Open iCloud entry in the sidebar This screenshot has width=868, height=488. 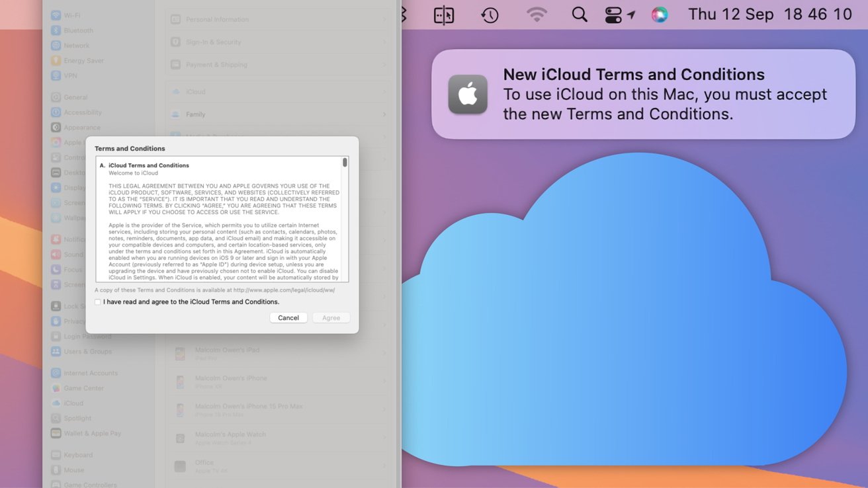click(x=67, y=403)
